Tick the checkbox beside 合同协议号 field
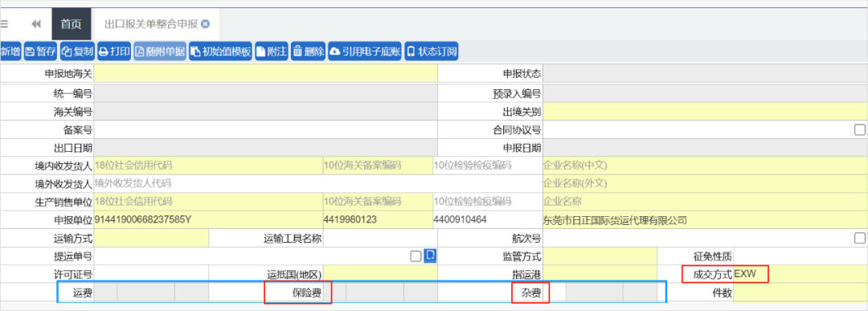 point(860,130)
